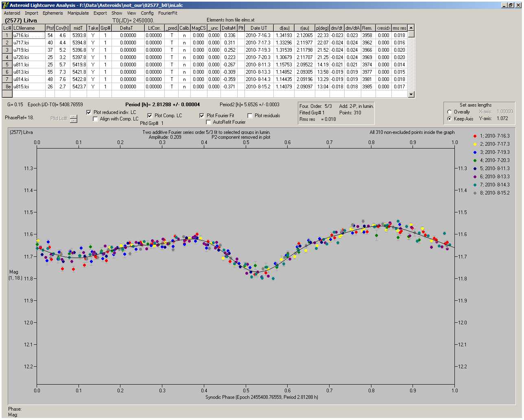Open the Show menu
Viewport: 524px width, 420px height.
point(117,13)
